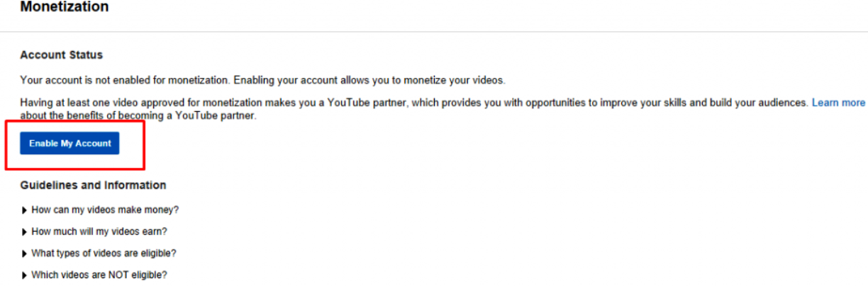Image resolution: width=868 pixels, height=286 pixels.
Task: Expand the arrow beside How can my videos make money
Action: pyautogui.click(x=25, y=210)
